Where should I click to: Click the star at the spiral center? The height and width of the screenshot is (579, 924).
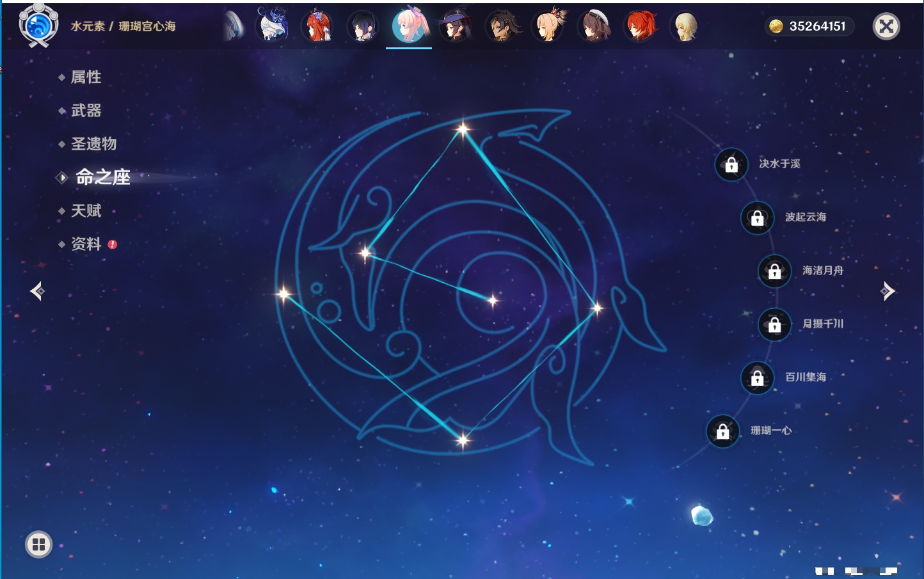[x=493, y=300]
